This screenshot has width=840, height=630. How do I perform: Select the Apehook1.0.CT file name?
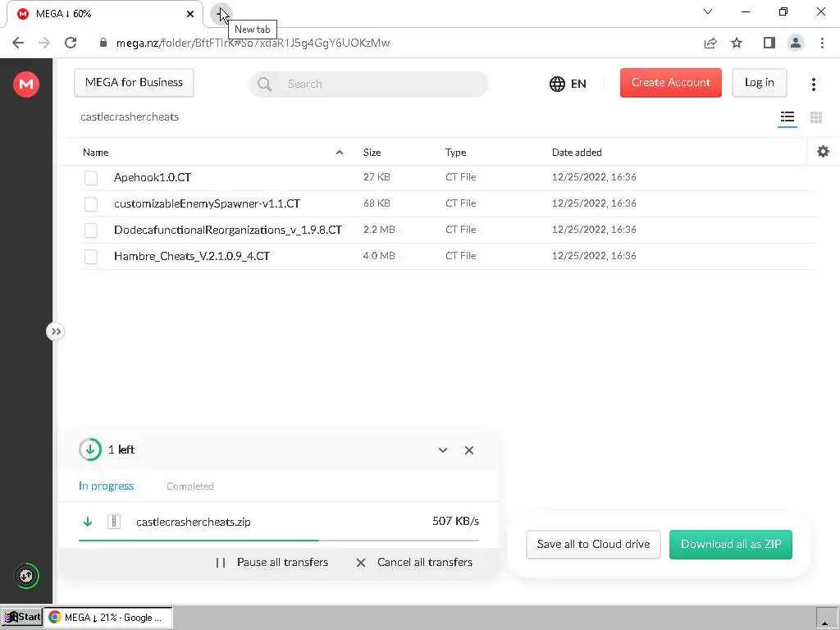coord(153,177)
